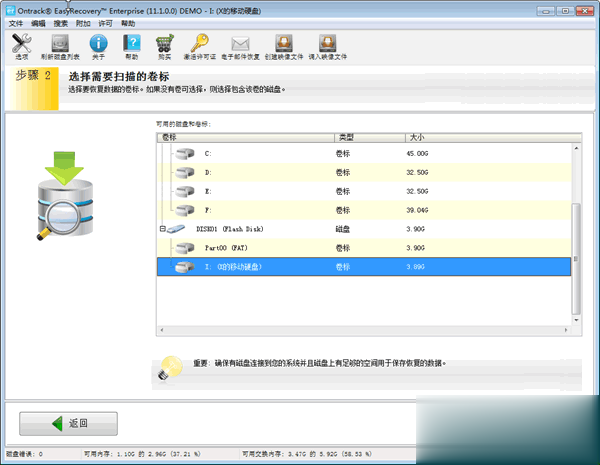The width and height of the screenshot is (600, 465).
Task: Click the 45.00G size of C:
Action: (417, 153)
